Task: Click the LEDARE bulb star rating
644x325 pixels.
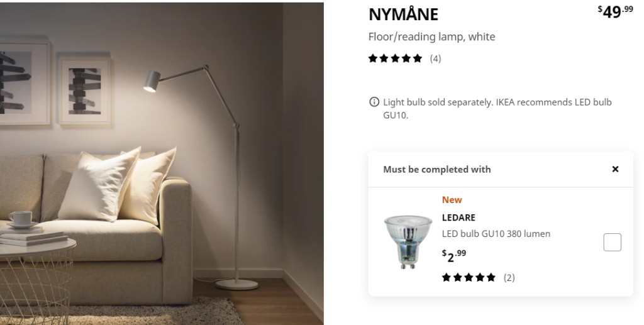Action: tap(469, 277)
